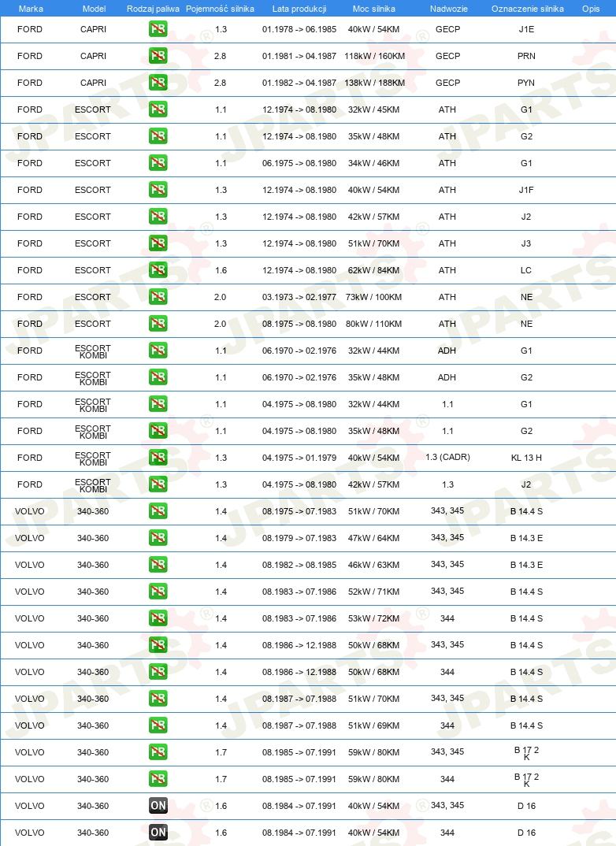Select the 80kW / 110KM power cell

(374, 325)
